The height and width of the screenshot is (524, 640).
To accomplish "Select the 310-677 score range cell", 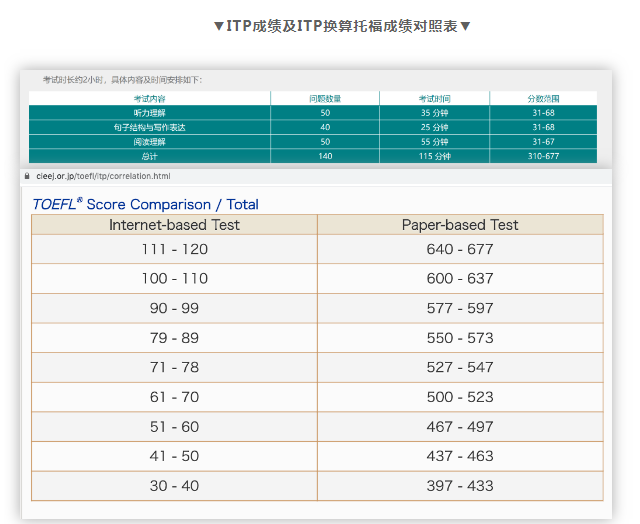I will tap(543, 156).
